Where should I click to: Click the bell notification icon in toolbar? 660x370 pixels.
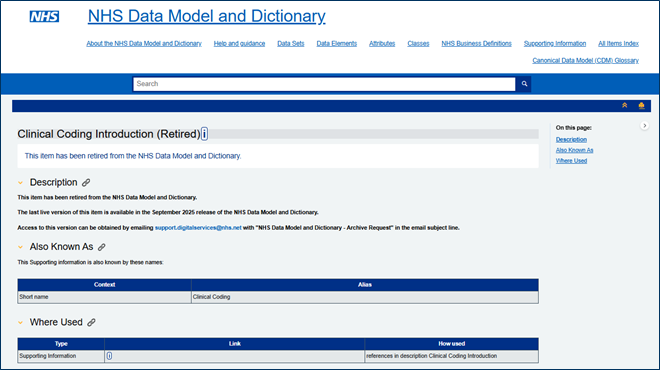click(x=641, y=105)
